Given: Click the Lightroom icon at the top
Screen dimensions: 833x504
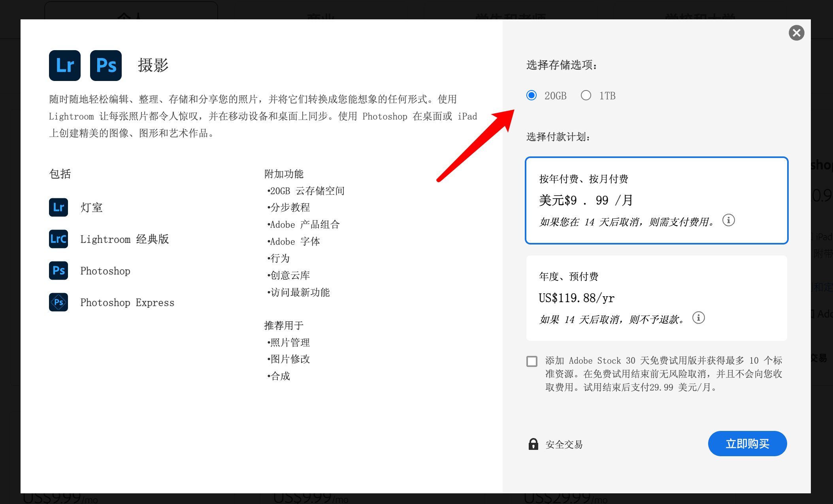Looking at the screenshot, I should pyautogui.click(x=64, y=66).
